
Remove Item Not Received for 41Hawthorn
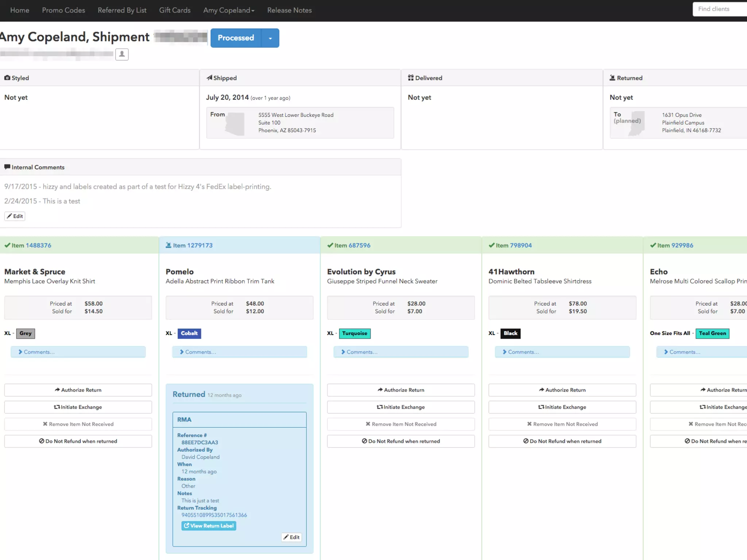click(562, 424)
